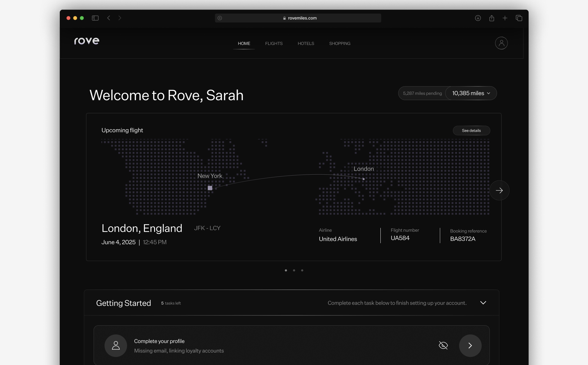Open Complete your profile arrow button
This screenshot has height=365, width=588.
tap(470, 346)
